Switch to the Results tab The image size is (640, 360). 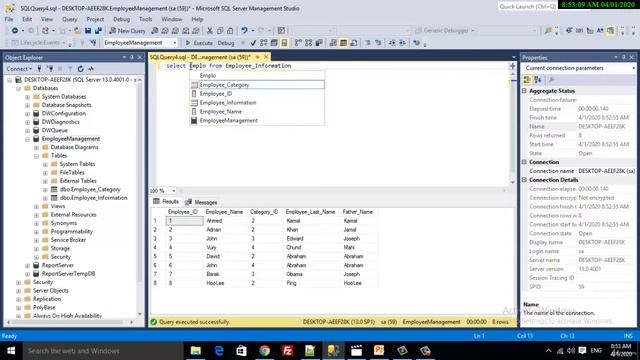167,202
